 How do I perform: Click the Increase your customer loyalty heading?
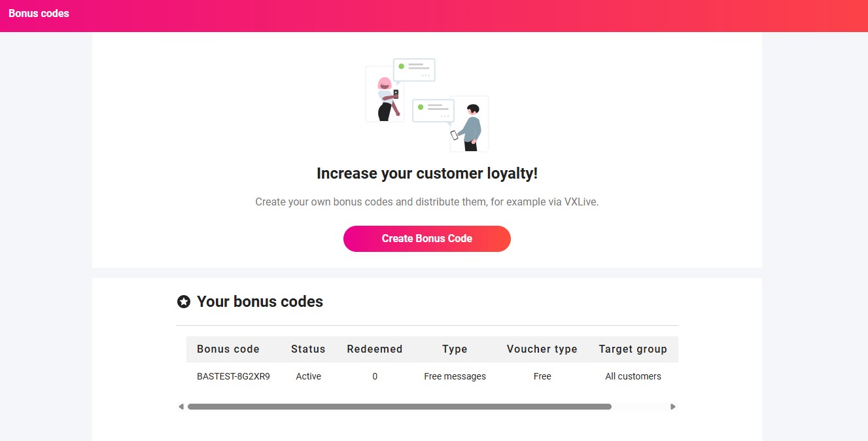[426, 173]
